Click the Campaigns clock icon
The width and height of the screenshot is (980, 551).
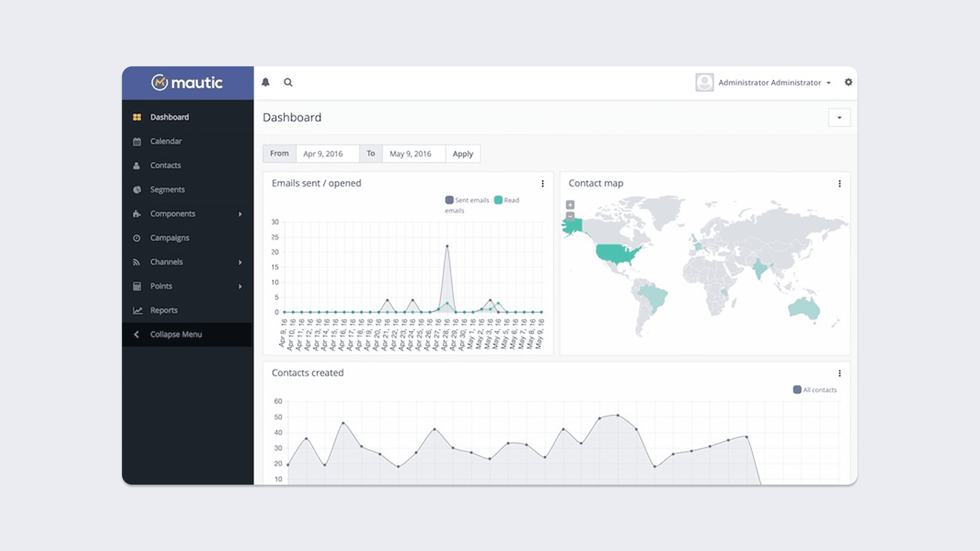[x=137, y=238]
